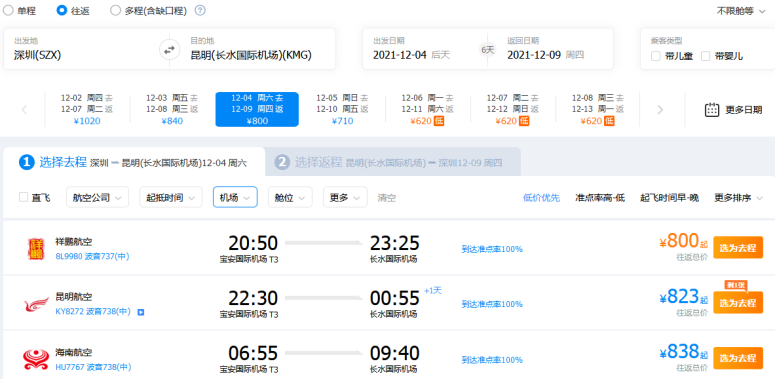Select 12-08/12-13 date option ¥620
The height and width of the screenshot is (379, 777).
[x=598, y=109]
